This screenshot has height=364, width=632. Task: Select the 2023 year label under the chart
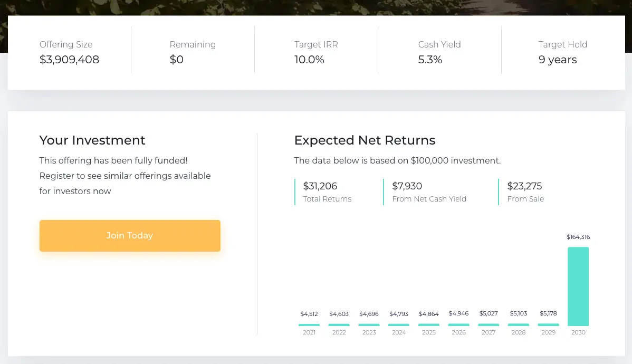click(369, 332)
